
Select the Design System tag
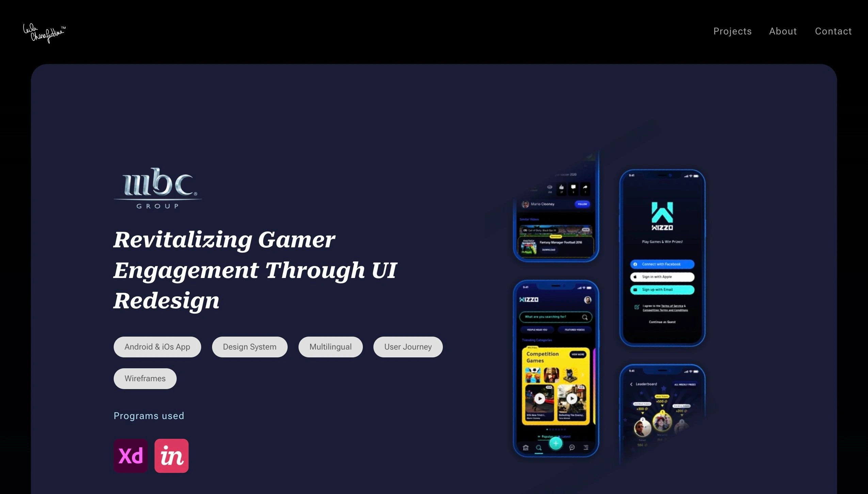pyautogui.click(x=249, y=346)
